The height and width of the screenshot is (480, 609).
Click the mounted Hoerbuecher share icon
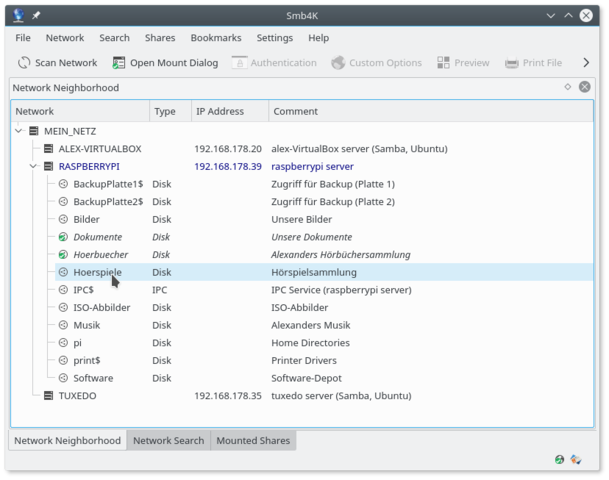(63, 254)
